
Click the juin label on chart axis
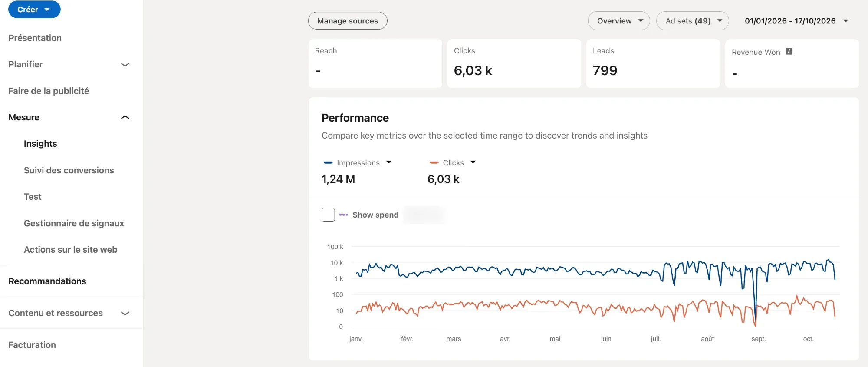click(x=606, y=339)
